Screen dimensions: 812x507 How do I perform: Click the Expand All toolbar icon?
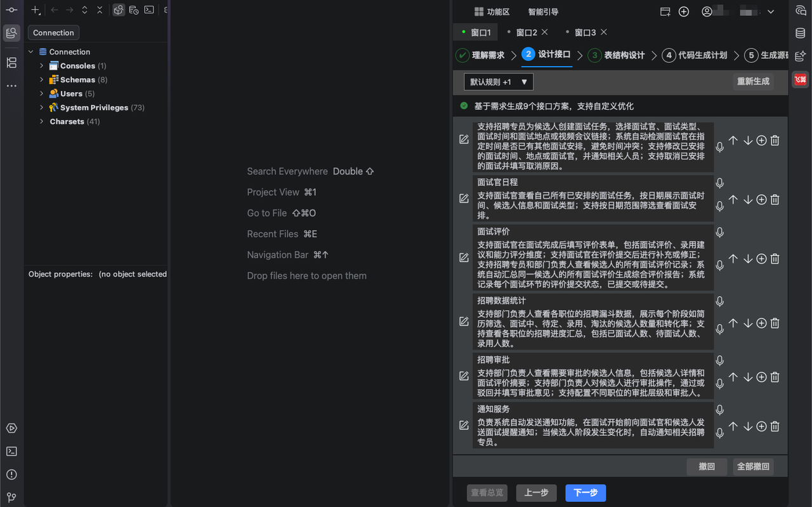84,10
